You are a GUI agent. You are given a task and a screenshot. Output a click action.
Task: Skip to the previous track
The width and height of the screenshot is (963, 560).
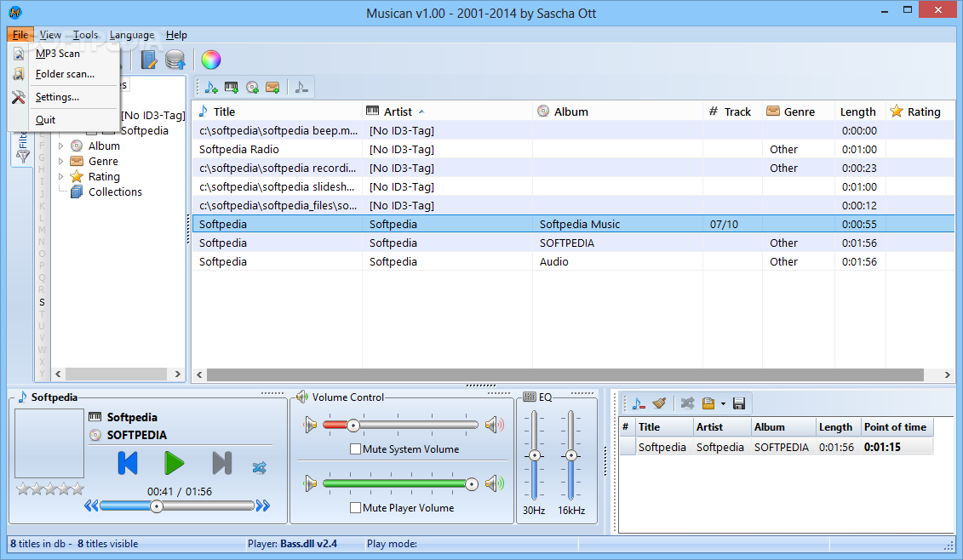128,463
